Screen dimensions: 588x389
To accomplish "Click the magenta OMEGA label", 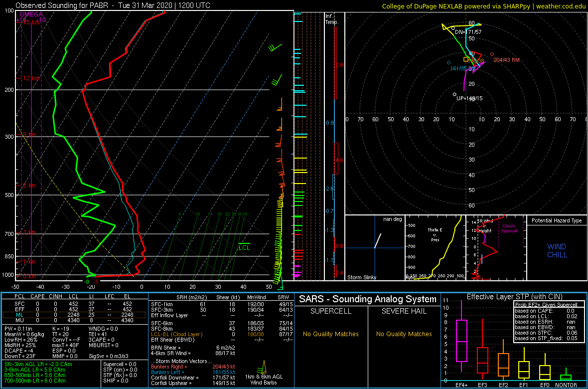I will point(31,14).
